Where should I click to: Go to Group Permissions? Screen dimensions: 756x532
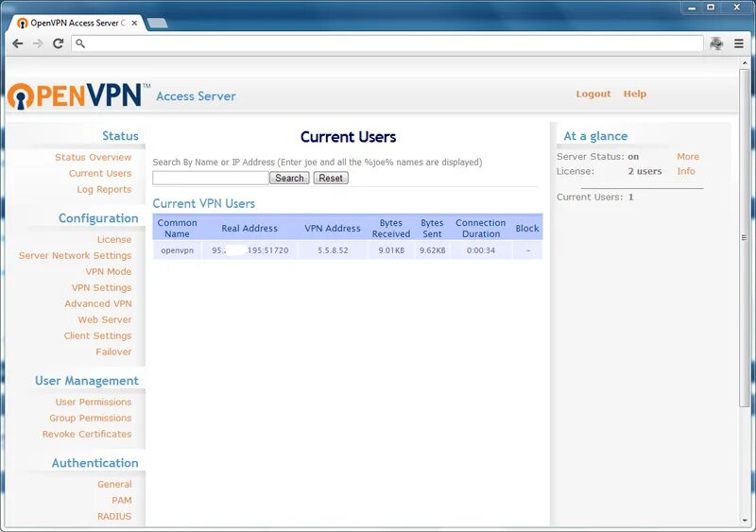coord(90,418)
